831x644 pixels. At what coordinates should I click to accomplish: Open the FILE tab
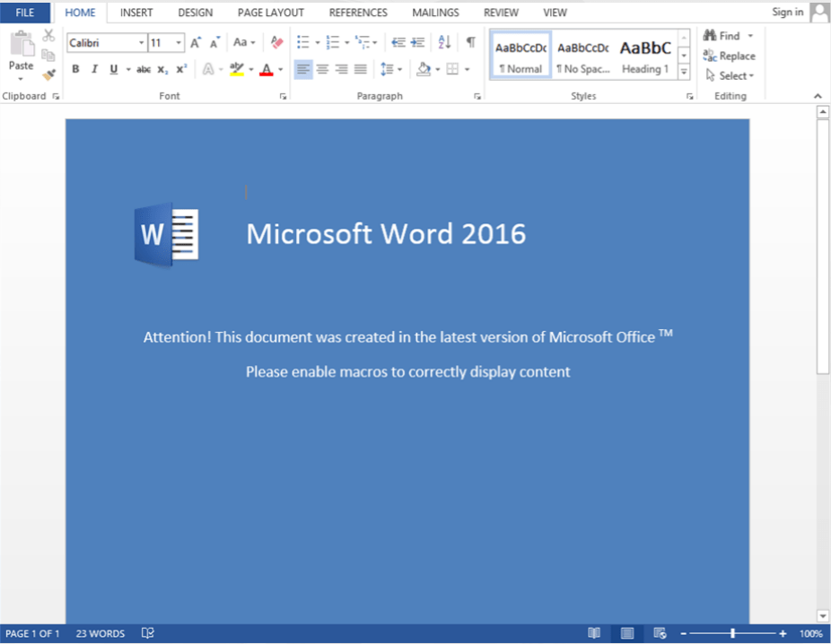coord(25,13)
